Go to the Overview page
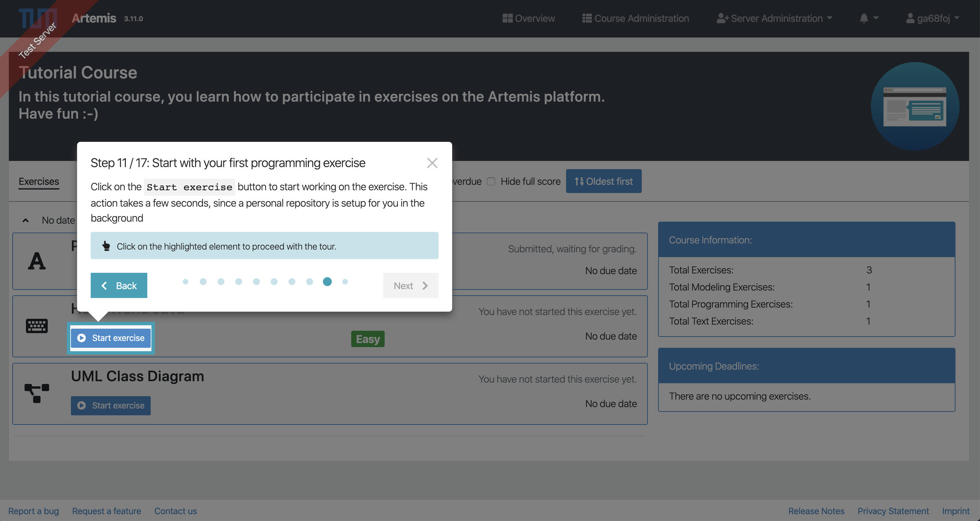Image resolution: width=980 pixels, height=521 pixels. coord(529,18)
